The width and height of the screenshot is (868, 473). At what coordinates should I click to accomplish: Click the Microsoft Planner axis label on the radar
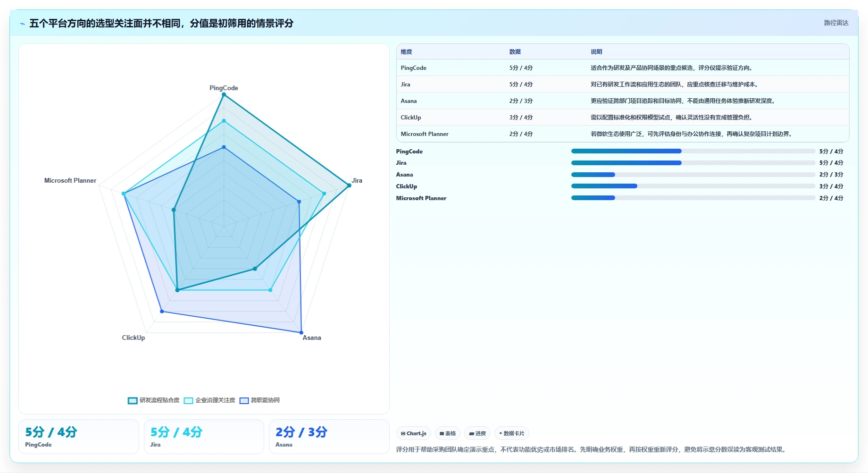pos(70,180)
